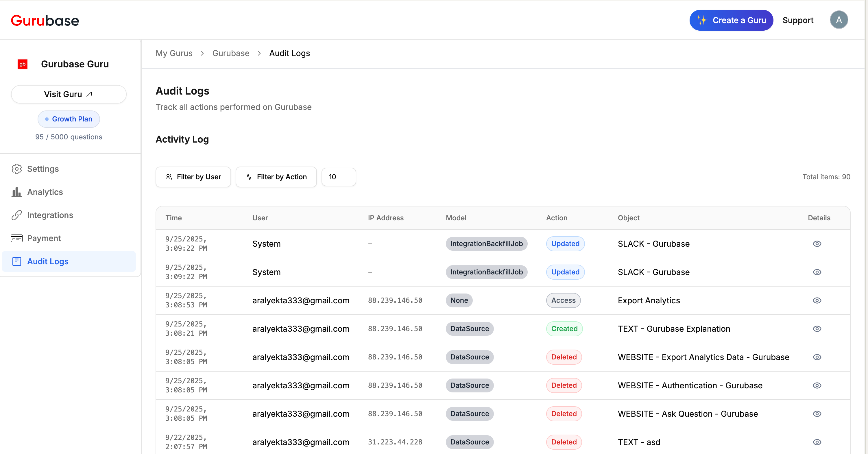Navigate to My Gurus breadcrumb
Image resolution: width=868 pixels, height=454 pixels.
(x=174, y=53)
